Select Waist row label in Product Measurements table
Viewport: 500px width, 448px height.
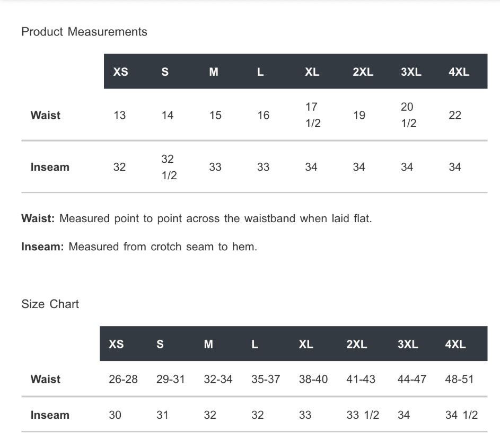coord(46,115)
